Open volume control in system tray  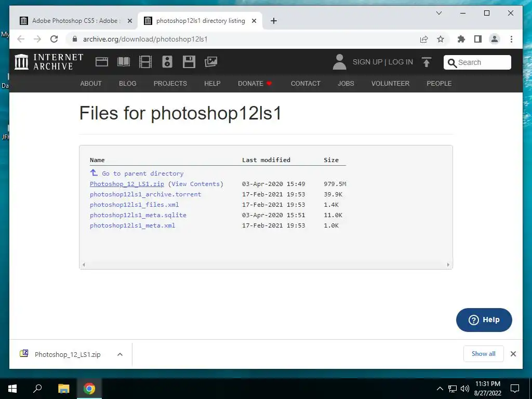pyautogui.click(x=465, y=389)
